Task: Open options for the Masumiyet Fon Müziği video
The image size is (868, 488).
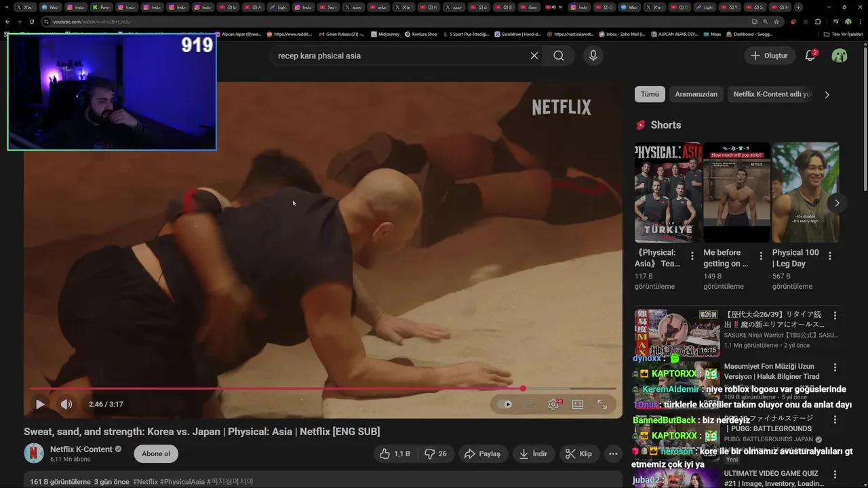Action: (x=835, y=367)
